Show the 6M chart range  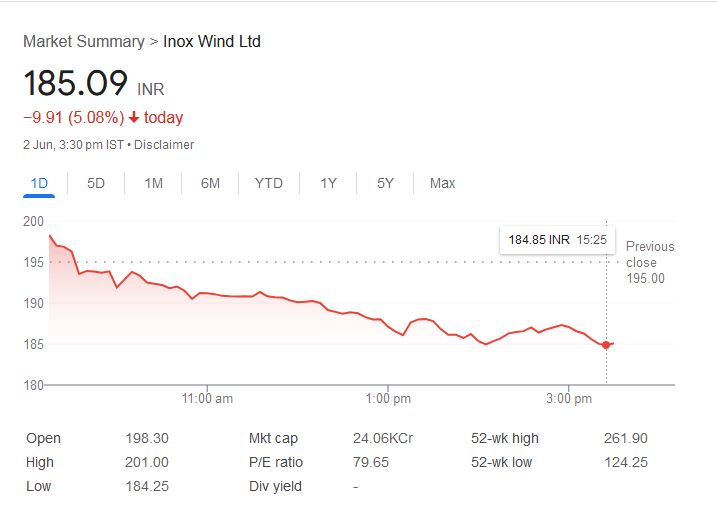210,183
